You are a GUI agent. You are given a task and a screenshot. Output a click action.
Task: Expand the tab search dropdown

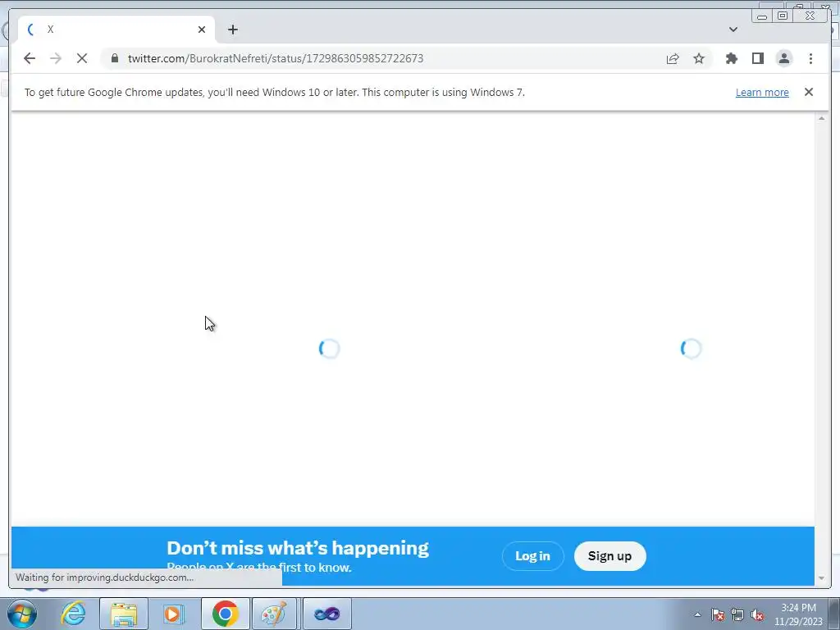733,30
